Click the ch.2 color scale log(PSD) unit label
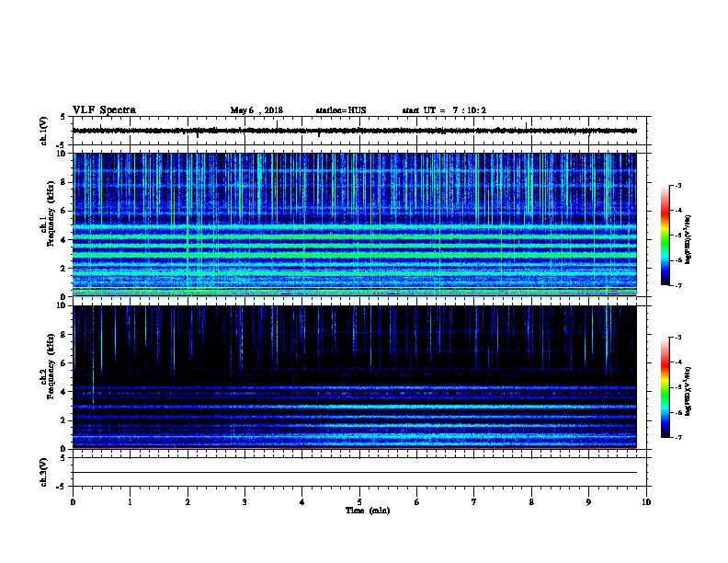 [688, 391]
